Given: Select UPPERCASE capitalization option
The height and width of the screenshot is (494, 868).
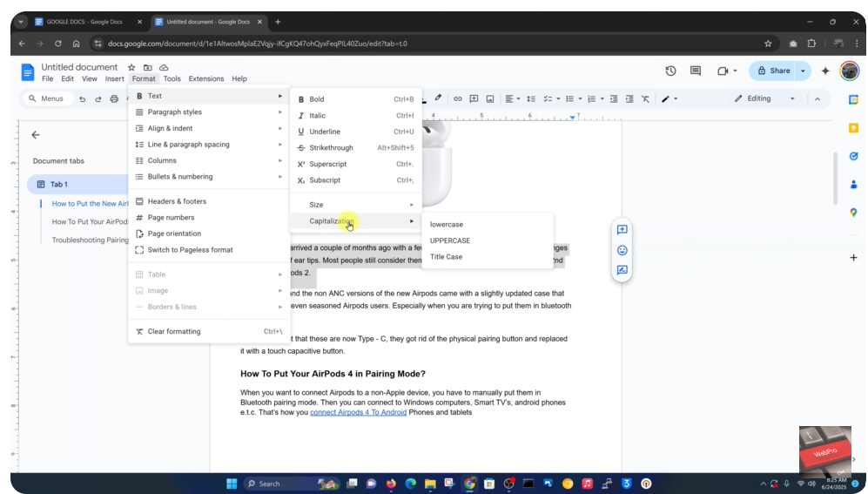Looking at the screenshot, I should [x=488, y=240].
